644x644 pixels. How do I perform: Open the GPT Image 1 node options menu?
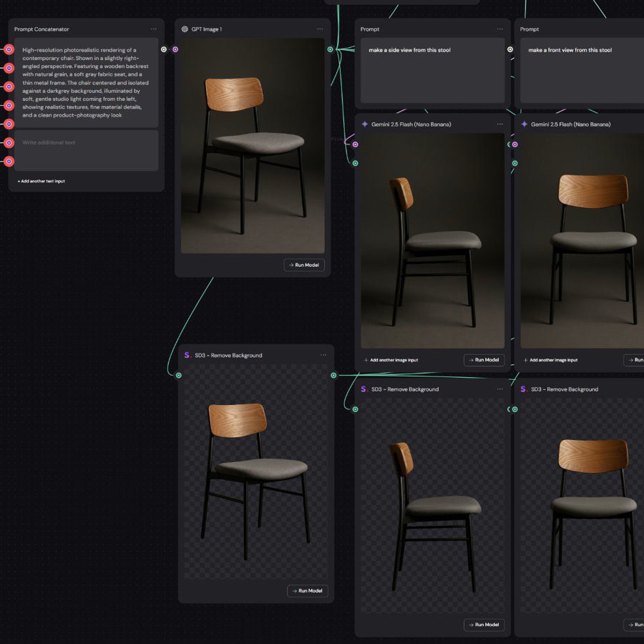coord(320,29)
